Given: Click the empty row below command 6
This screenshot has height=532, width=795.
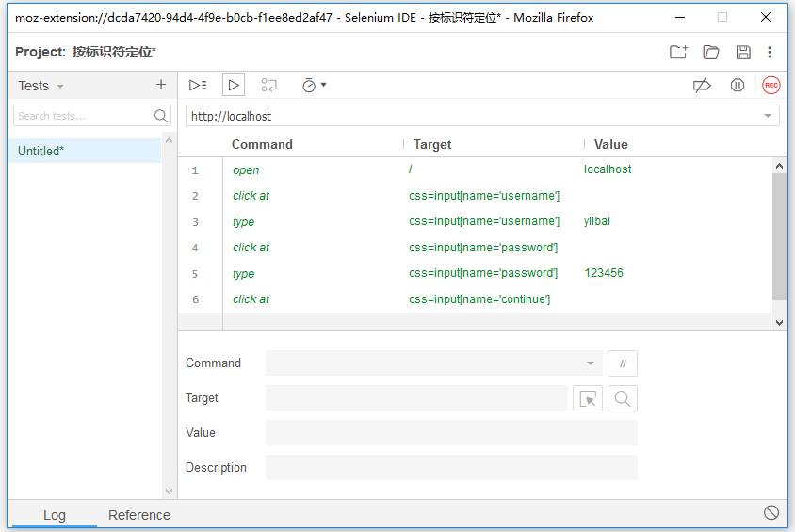Looking at the screenshot, I should (x=475, y=322).
